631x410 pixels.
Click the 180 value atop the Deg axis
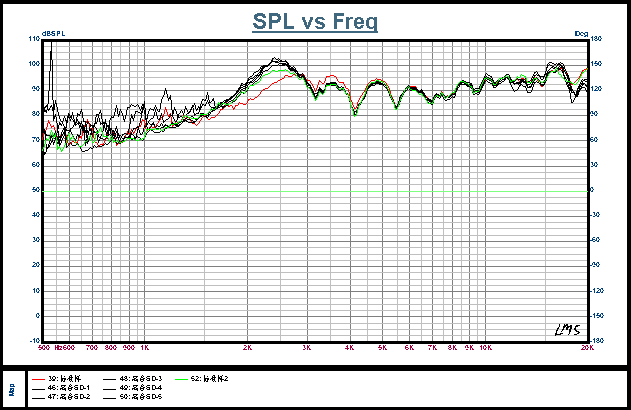(x=596, y=39)
